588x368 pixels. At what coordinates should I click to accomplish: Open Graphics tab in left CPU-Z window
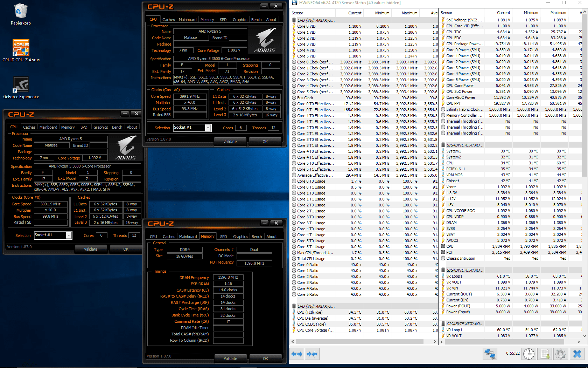point(101,127)
